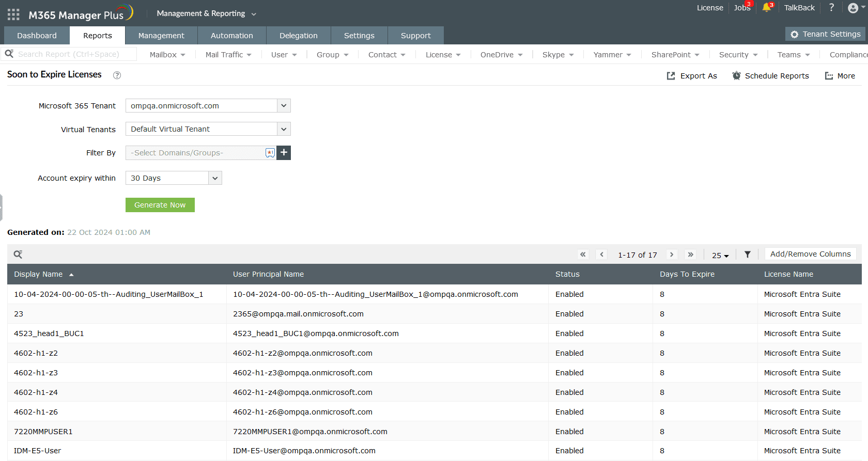Open the apps grid launcher icon
This screenshot has height=461, width=868.
(13, 14)
